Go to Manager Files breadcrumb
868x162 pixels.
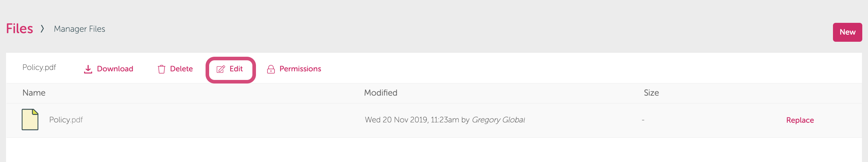coord(79,29)
